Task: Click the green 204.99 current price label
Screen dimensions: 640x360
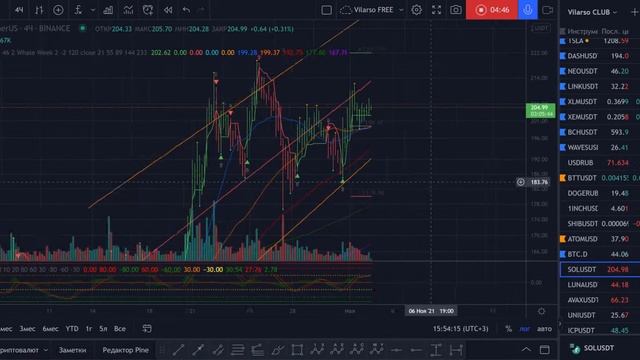Action: point(540,111)
